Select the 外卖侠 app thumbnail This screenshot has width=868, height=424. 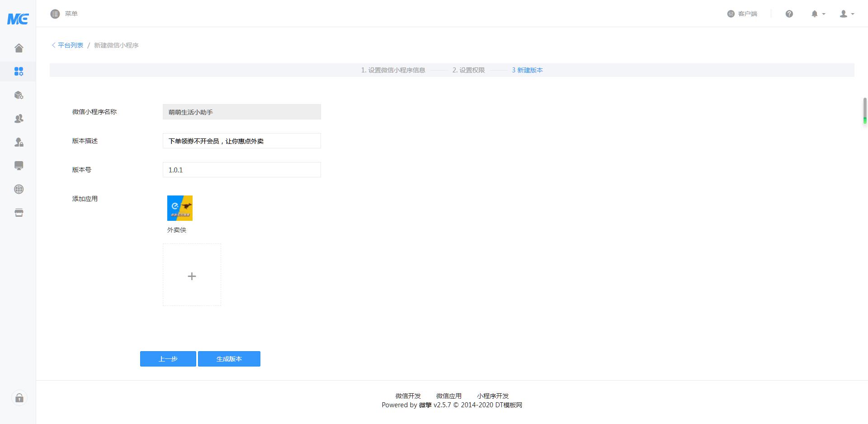[x=180, y=208]
